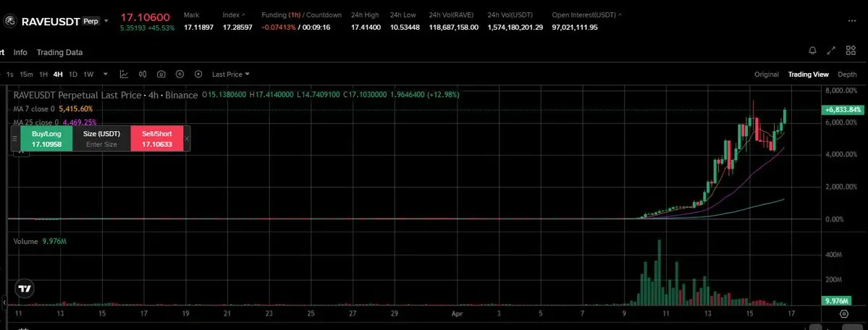Click the RAVEUSDT coin logo icon
Screen dimensions: 868x330
pos(10,22)
